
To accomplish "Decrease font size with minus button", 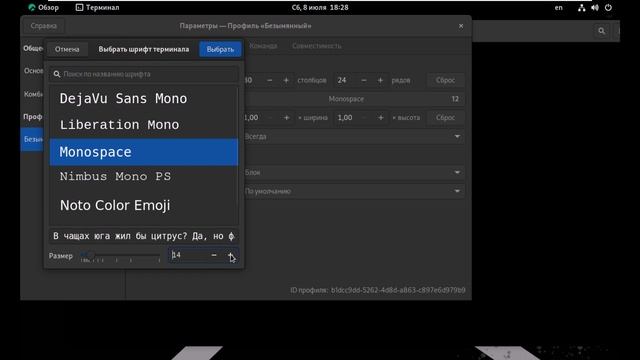I will point(214,255).
